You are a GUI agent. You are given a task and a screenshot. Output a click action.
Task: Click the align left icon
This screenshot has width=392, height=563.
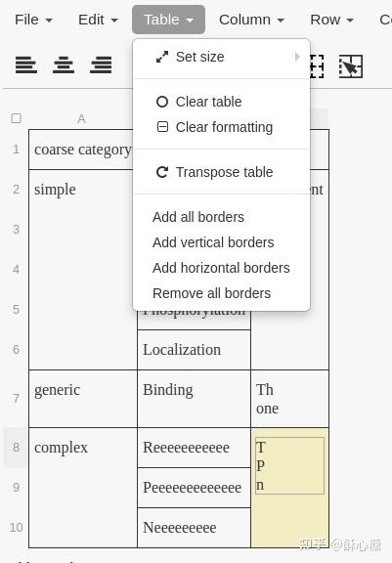coord(26,65)
